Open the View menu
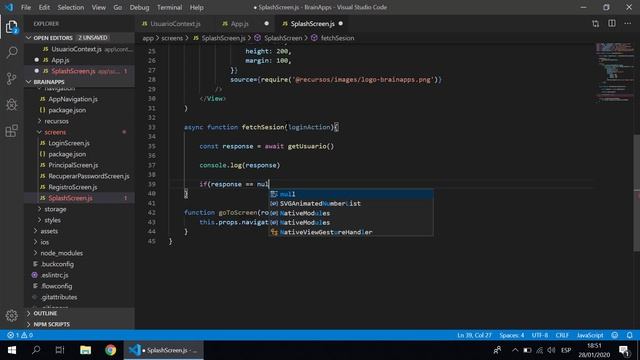The width and height of the screenshot is (640, 360). click(x=98, y=7)
